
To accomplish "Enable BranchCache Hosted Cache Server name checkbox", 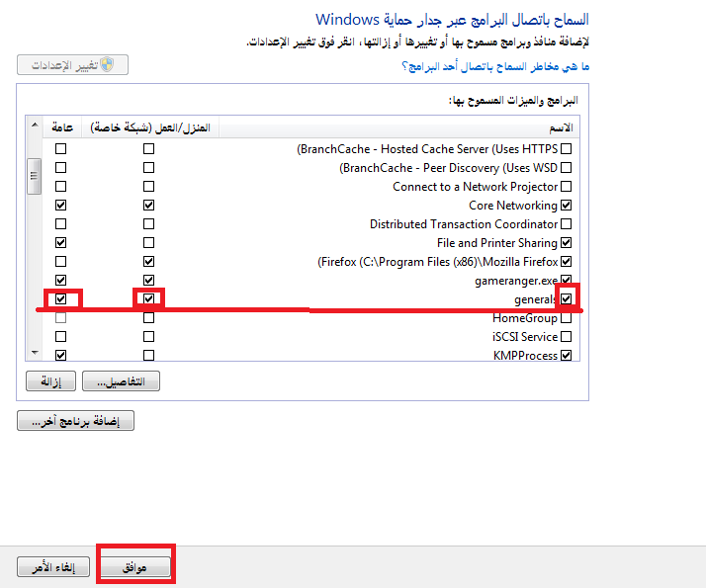I will click(x=567, y=148).
